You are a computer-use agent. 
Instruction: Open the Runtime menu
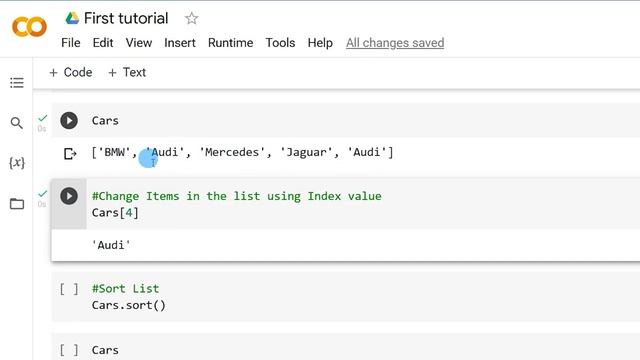click(x=231, y=43)
